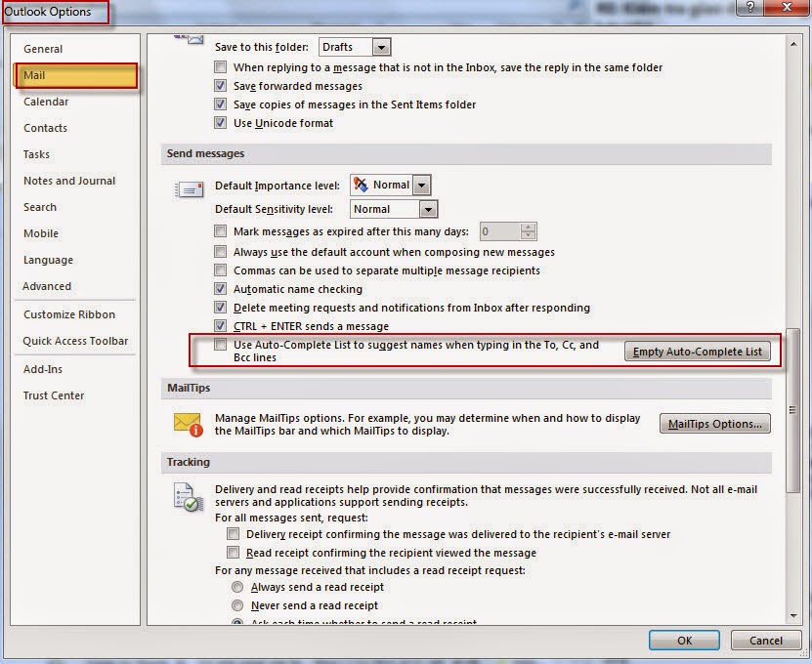812x664 pixels.
Task: Open Default Sensitivity level dropdown
Action: point(428,209)
